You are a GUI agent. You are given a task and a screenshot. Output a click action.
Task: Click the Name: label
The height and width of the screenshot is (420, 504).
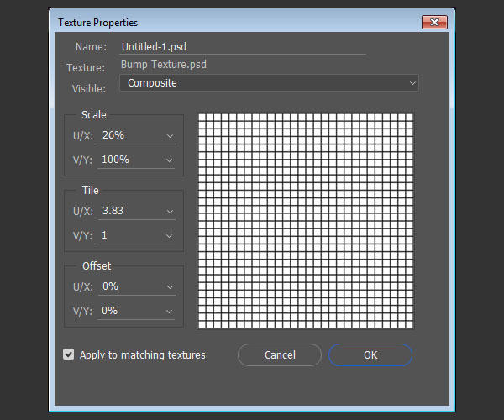coord(91,47)
